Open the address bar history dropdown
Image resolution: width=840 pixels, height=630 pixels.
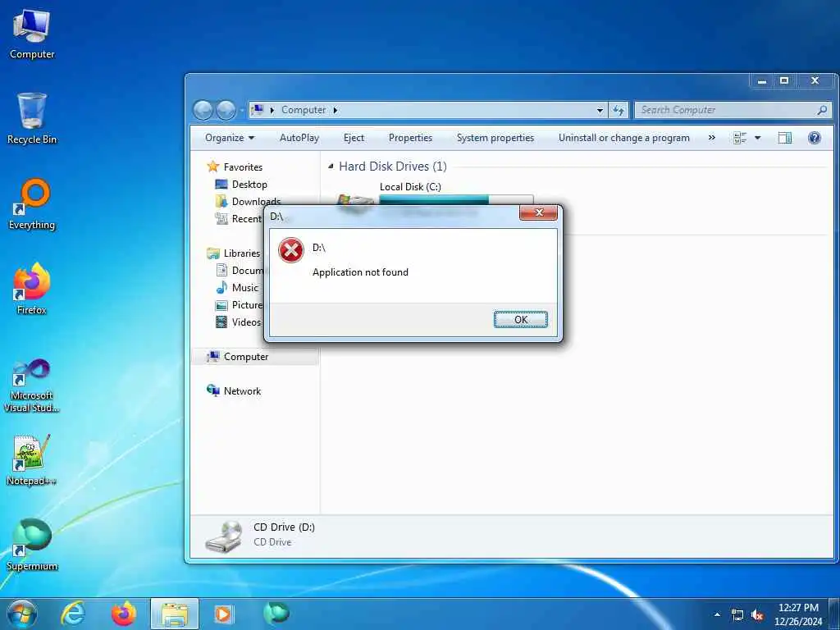[600, 111]
